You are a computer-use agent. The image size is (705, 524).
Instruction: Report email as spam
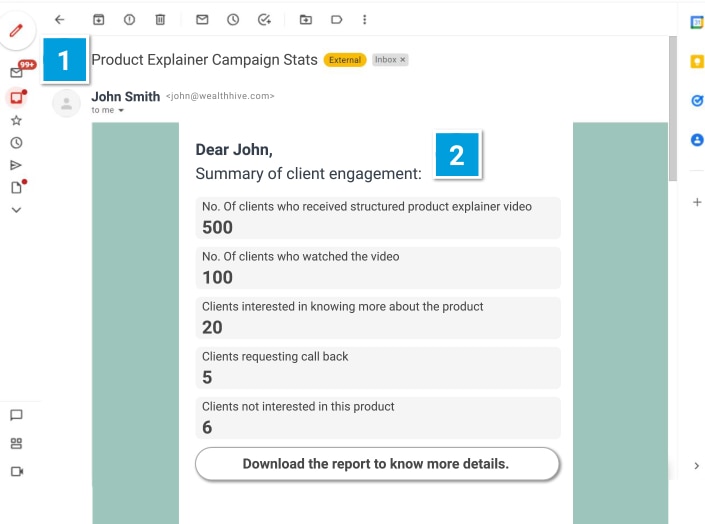pos(129,19)
